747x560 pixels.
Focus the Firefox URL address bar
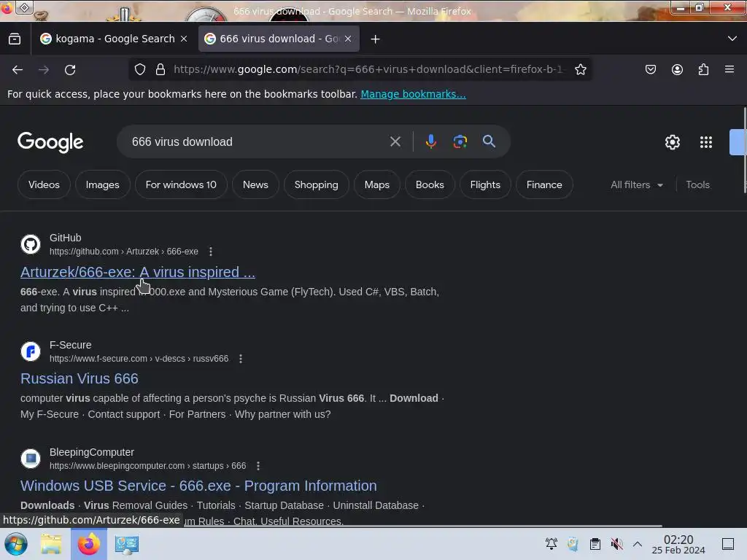(x=369, y=69)
